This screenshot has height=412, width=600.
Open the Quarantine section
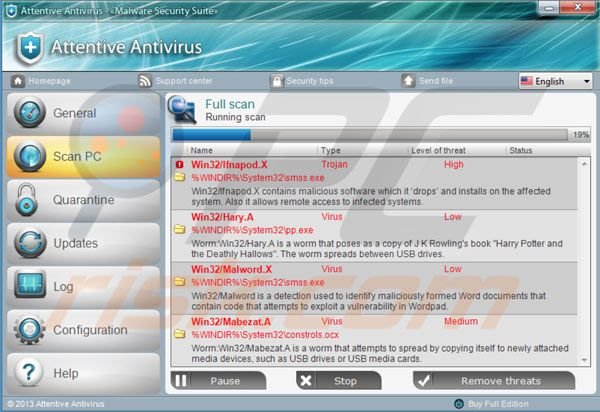tap(83, 200)
